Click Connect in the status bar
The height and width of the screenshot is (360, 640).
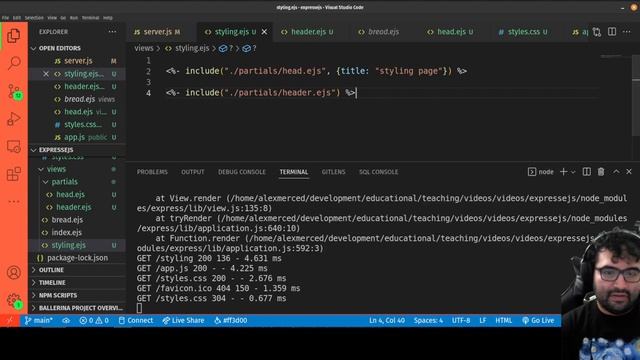click(136, 320)
